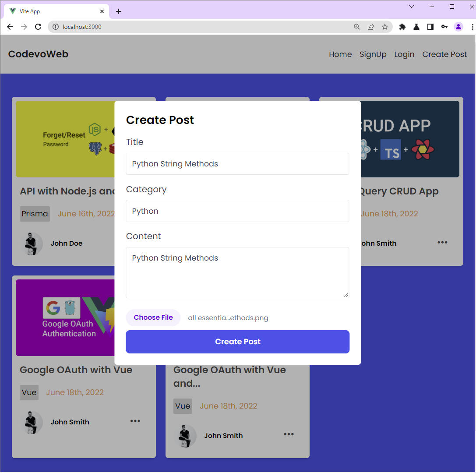Image resolution: width=476 pixels, height=473 pixels.
Task: Click the bookmark star in the address bar
Action: [385, 27]
